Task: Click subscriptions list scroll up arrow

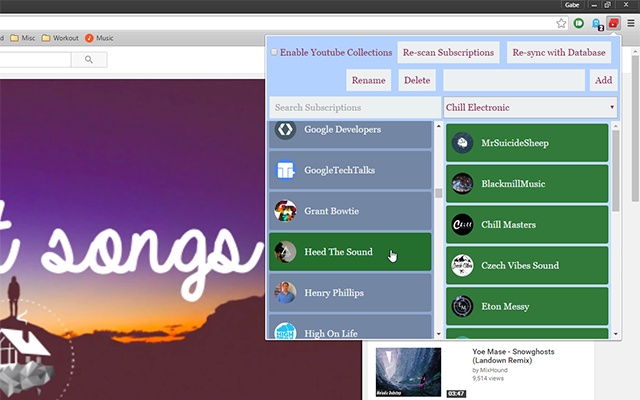Action: click(439, 126)
